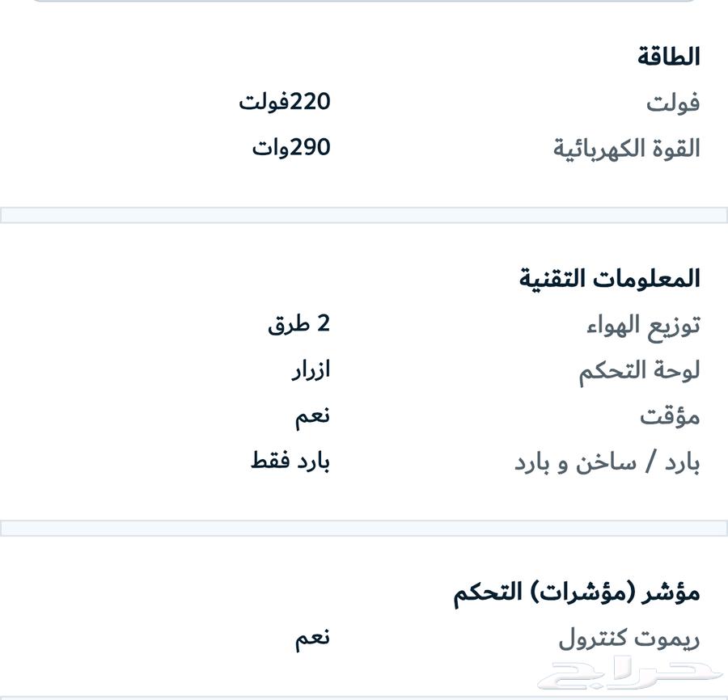Click the divider bar below الطاقة section
This screenshot has width=728, height=700.
[x=364, y=215]
